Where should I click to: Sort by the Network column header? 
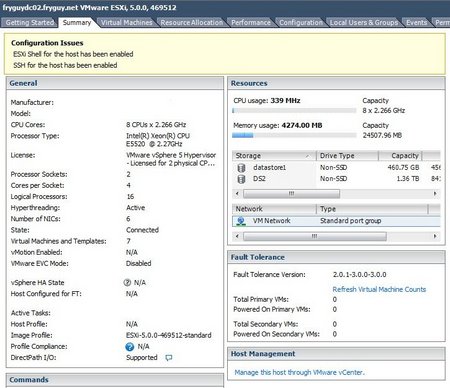(274, 209)
